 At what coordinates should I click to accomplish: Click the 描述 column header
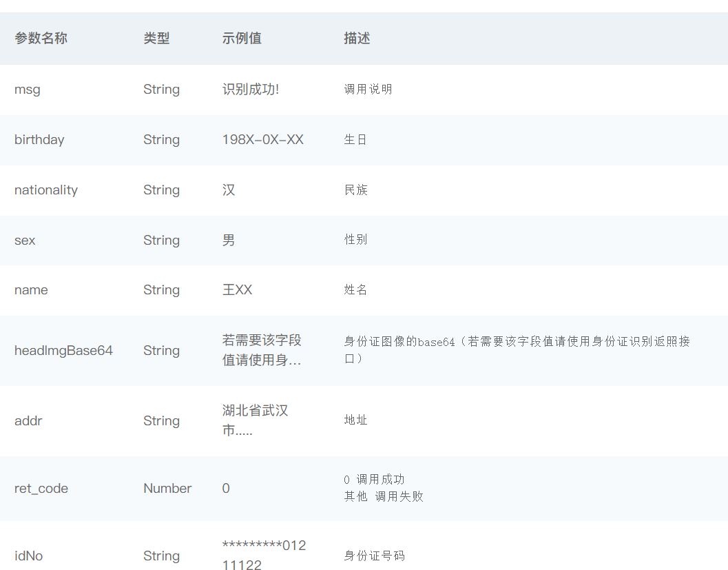pos(357,38)
